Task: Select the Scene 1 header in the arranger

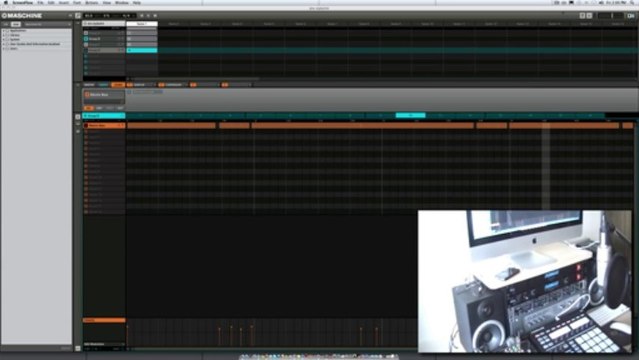Action: [x=142, y=24]
